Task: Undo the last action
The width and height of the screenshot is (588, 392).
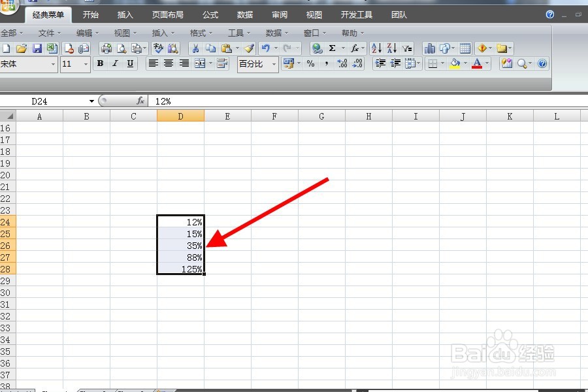Action: click(266, 48)
